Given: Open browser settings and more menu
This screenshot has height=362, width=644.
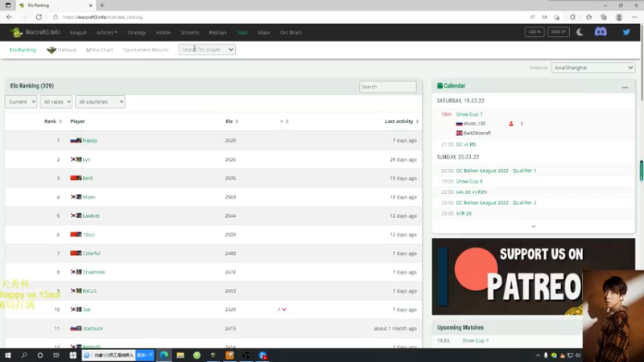Looking at the screenshot, I should (x=634, y=17).
